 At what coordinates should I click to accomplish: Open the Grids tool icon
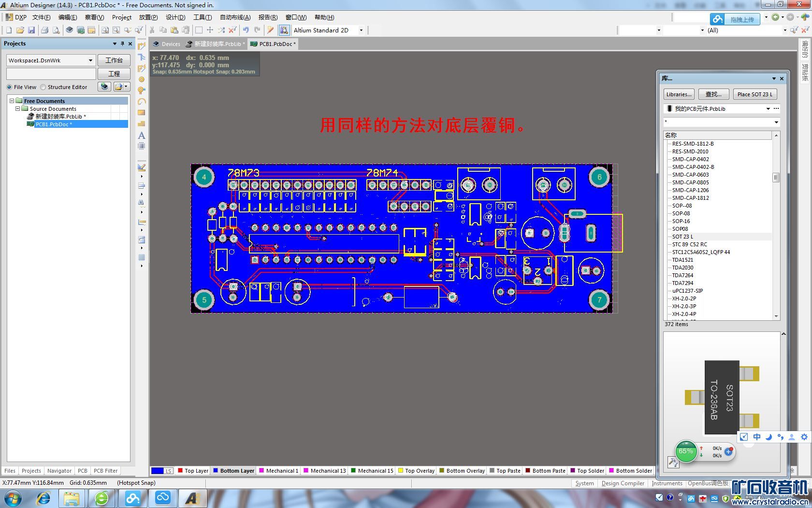(142, 257)
